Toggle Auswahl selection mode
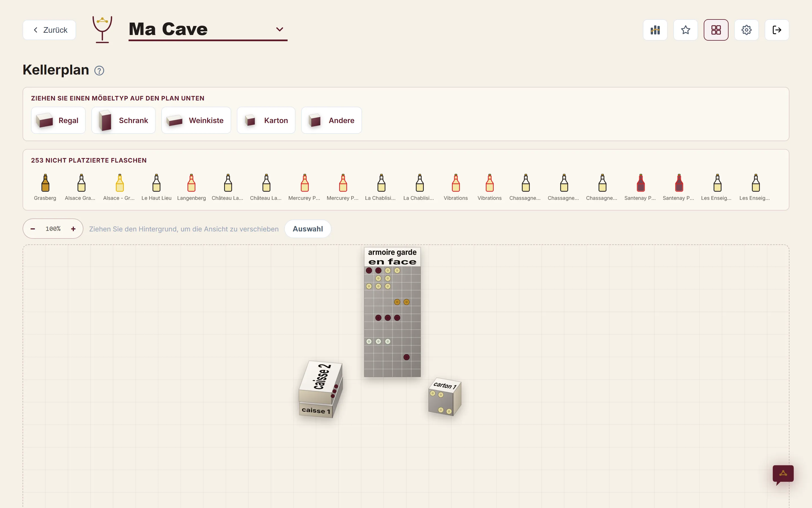Viewport: 812px width, 508px height. pos(308,229)
